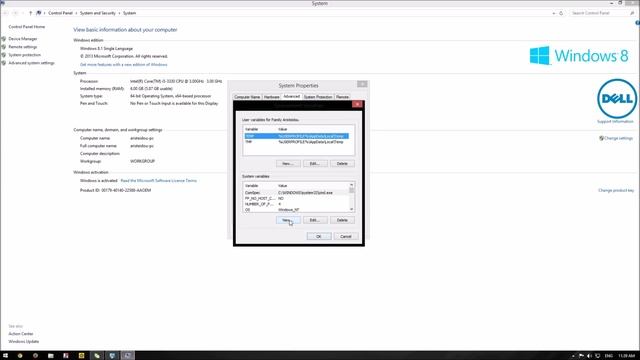Image resolution: width=640 pixels, height=360 pixels.
Task: Click ENG language indicator in tray
Action: point(609,356)
